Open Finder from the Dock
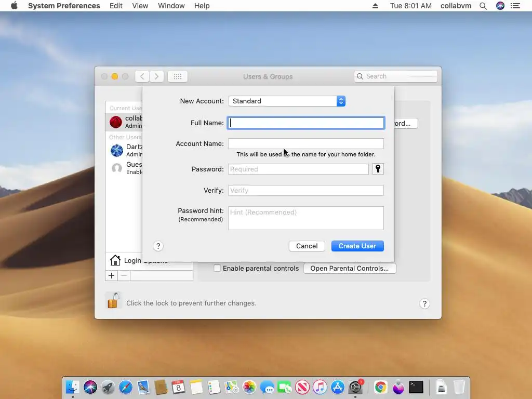 [73, 387]
